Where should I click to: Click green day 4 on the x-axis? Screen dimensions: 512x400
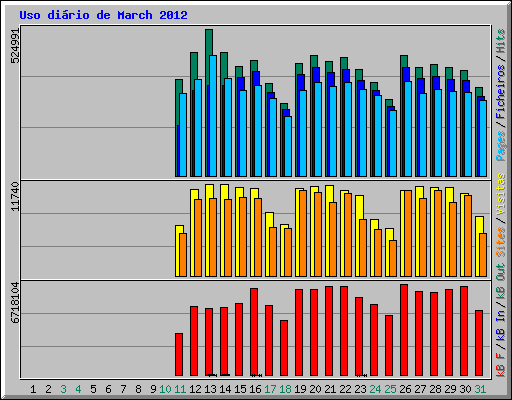[78, 389]
